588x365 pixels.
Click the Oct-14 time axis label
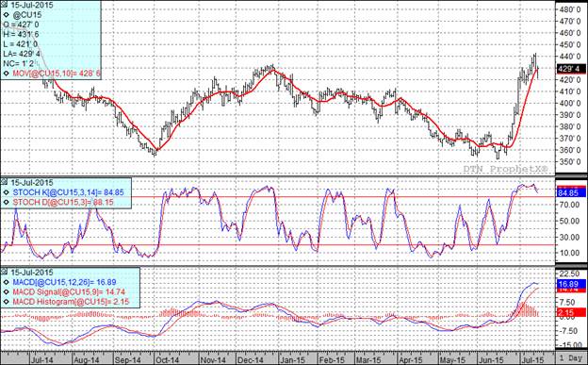tap(167, 359)
